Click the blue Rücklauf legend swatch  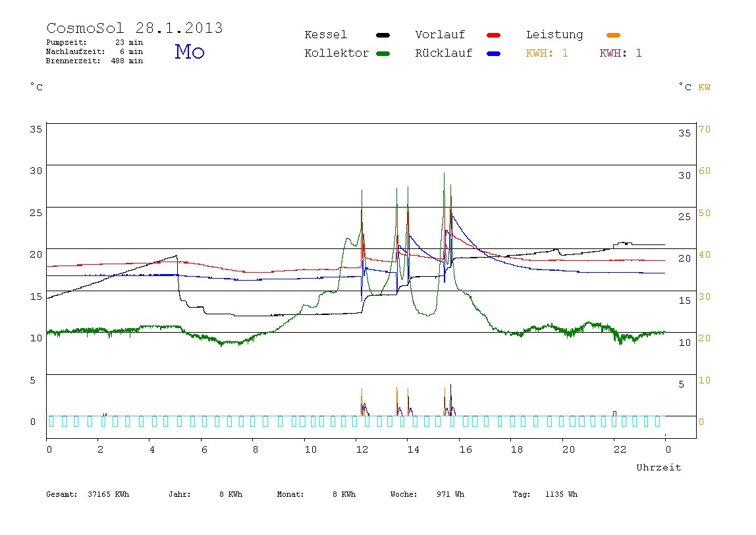494,53
